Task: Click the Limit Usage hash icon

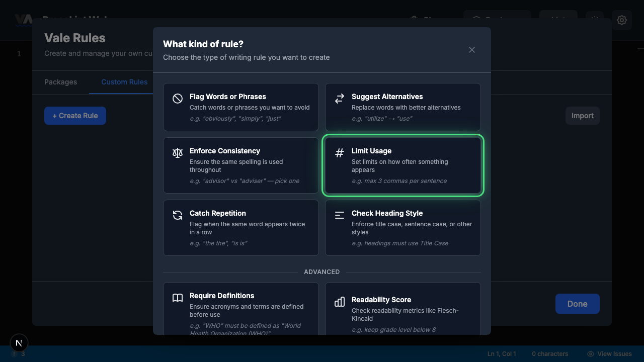Action: (340, 153)
